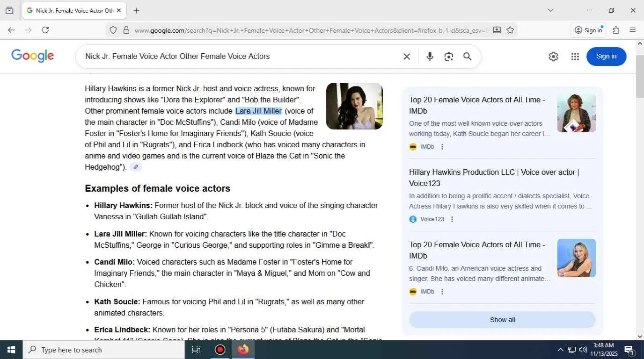Click the blue Google Sign in button

click(606, 57)
